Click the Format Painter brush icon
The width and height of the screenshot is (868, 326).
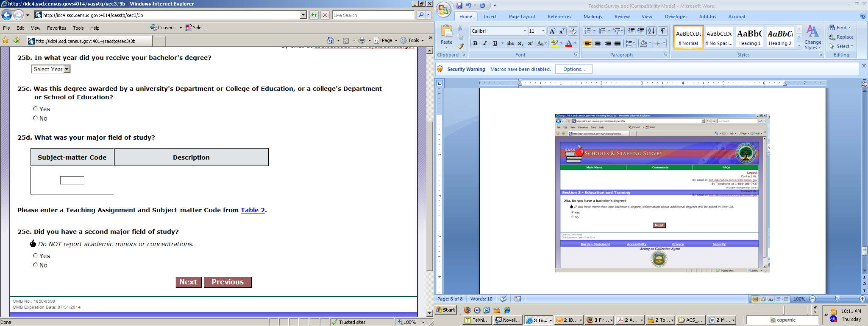[461, 46]
